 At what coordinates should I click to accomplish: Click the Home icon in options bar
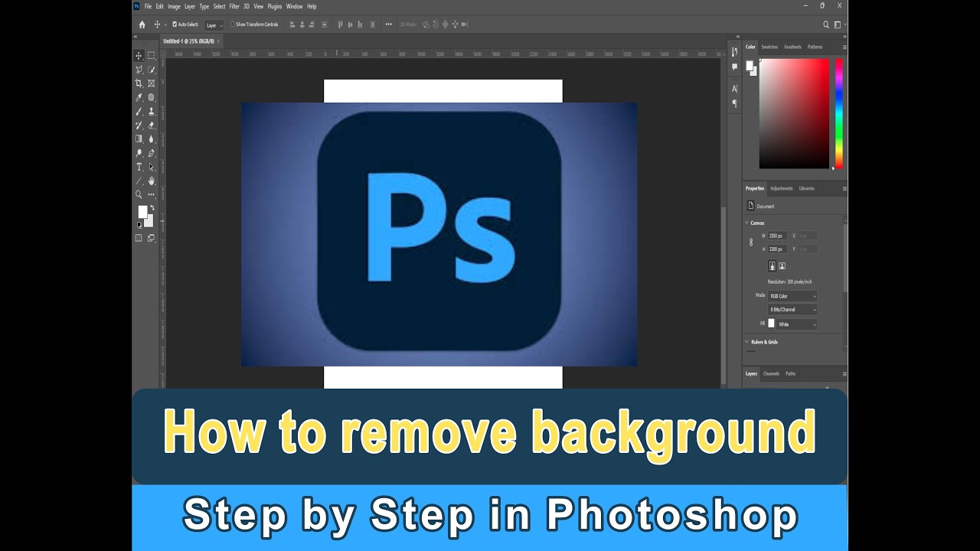click(142, 24)
